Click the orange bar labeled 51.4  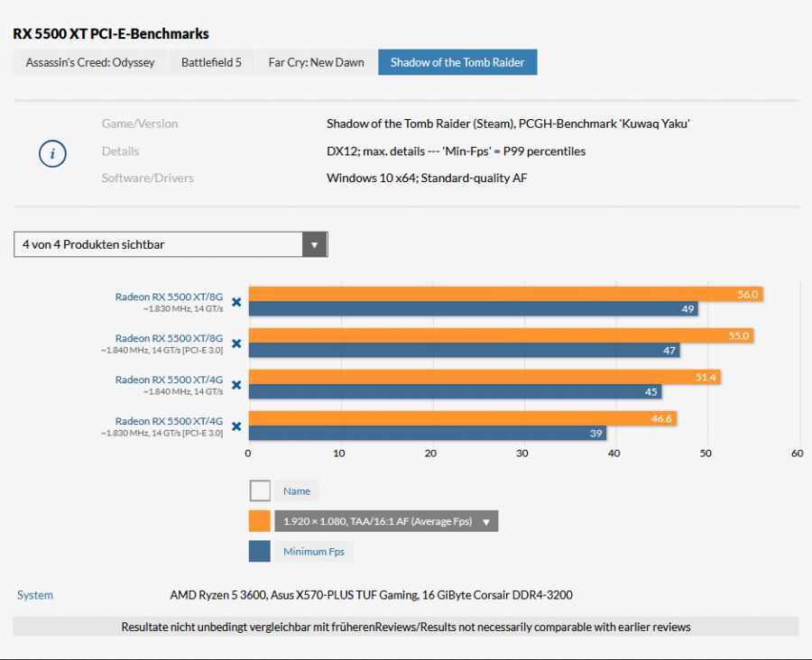pyautogui.click(x=484, y=377)
